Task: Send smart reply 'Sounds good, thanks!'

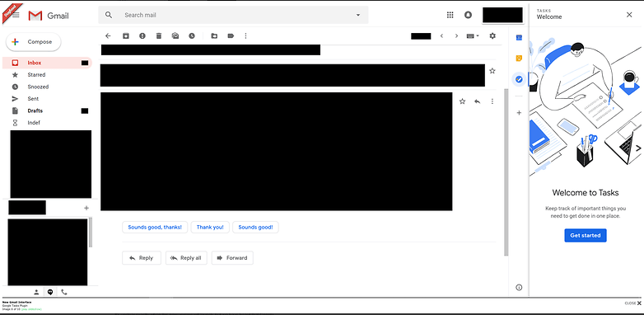Action: (x=155, y=227)
